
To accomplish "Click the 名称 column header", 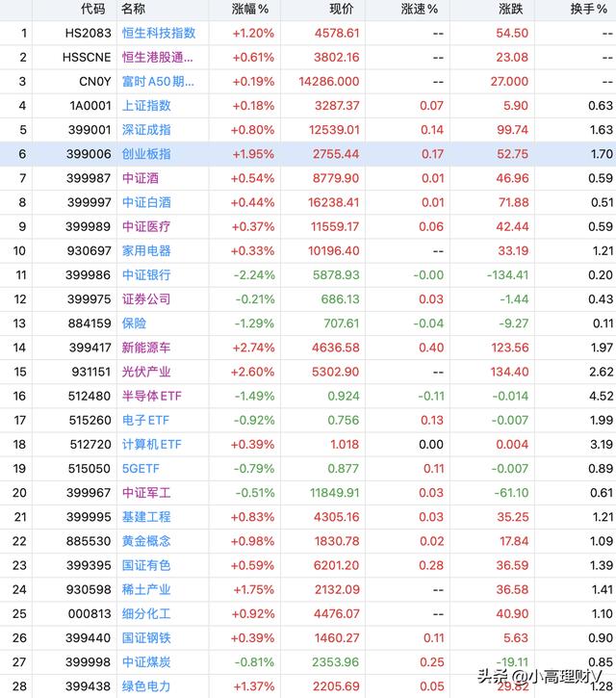I will 133,9.
